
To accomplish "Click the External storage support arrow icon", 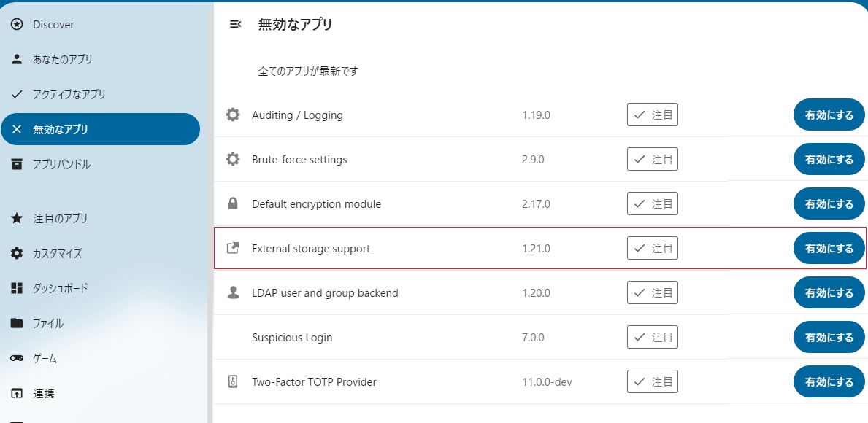I will (x=232, y=248).
